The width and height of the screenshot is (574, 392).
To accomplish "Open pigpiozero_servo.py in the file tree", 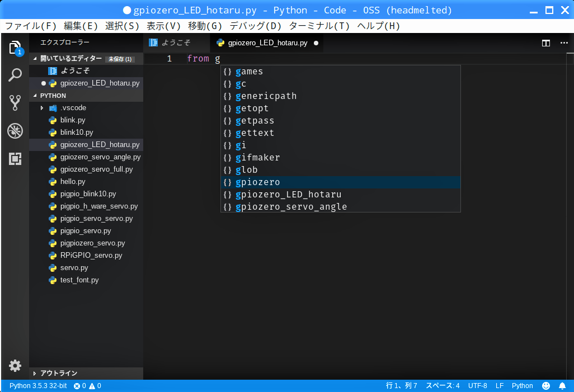I will click(86, 243).
